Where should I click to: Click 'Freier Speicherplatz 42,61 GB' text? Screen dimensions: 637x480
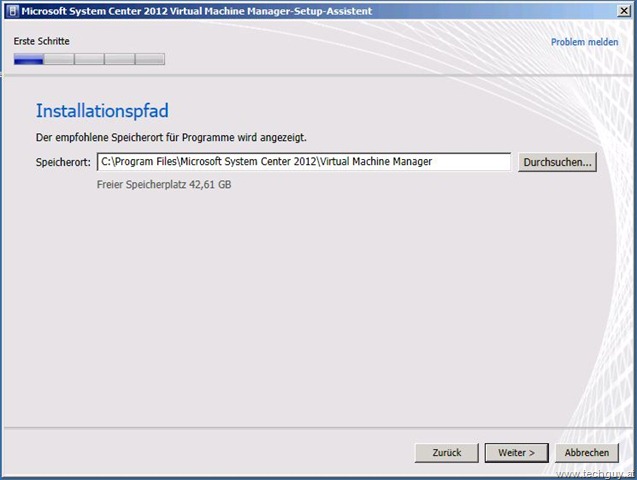pyautogui.click(x=164, y=185)
